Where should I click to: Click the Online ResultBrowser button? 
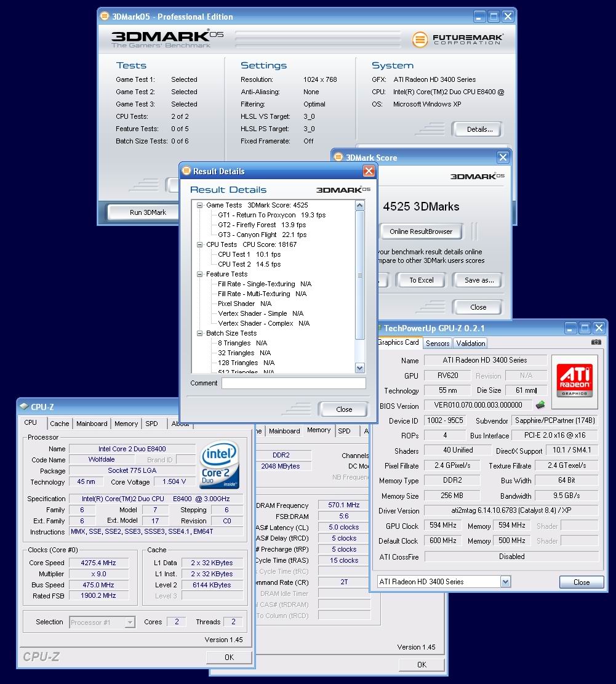[421, 231]
